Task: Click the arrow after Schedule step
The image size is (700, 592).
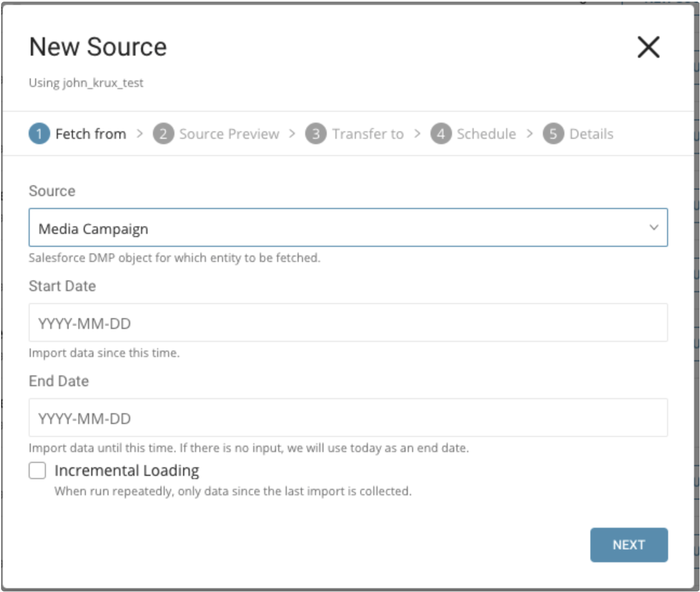Action: 530,133
